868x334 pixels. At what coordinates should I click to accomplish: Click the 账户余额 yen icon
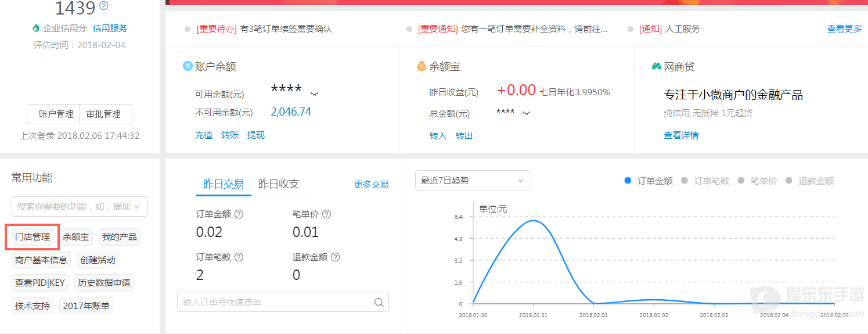(x=188, y=66)
